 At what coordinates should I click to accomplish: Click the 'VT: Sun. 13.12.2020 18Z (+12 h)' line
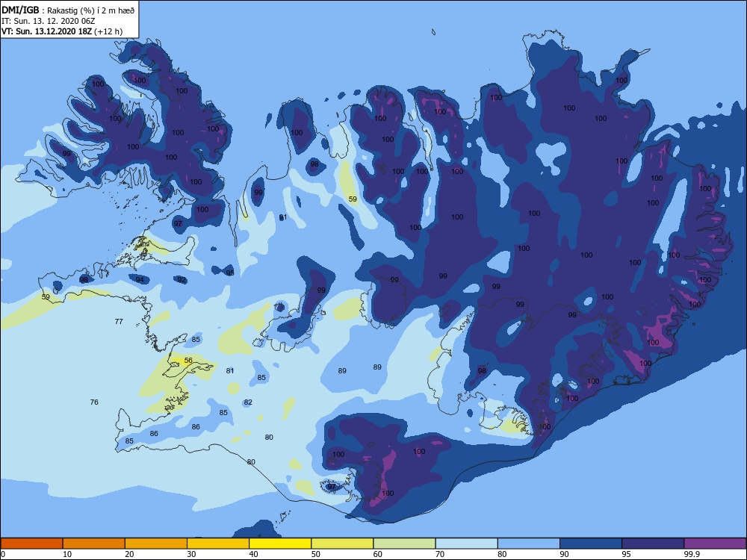[x=62, y=31]
